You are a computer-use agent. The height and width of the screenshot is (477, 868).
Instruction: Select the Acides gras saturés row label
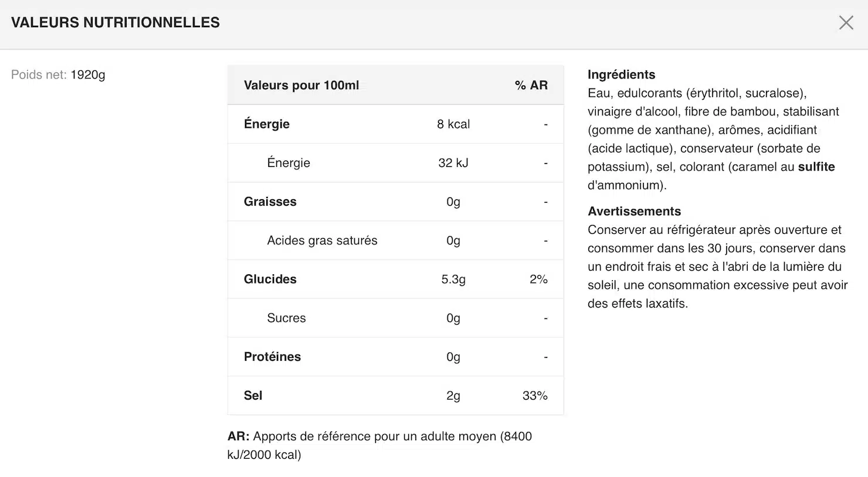[x=322, y=240]
